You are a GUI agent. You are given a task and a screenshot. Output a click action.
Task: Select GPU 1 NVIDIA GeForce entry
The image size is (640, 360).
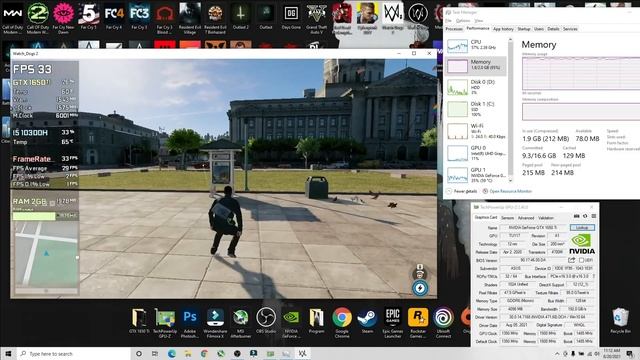[x=476, y=175]
